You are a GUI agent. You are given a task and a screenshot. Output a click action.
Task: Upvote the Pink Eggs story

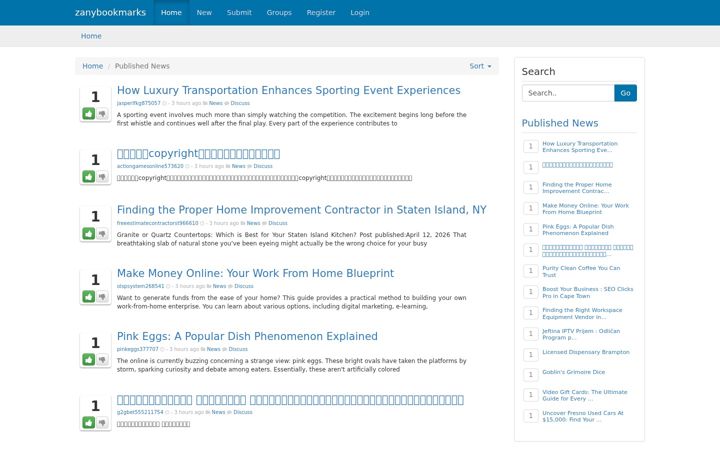point(89,360)
